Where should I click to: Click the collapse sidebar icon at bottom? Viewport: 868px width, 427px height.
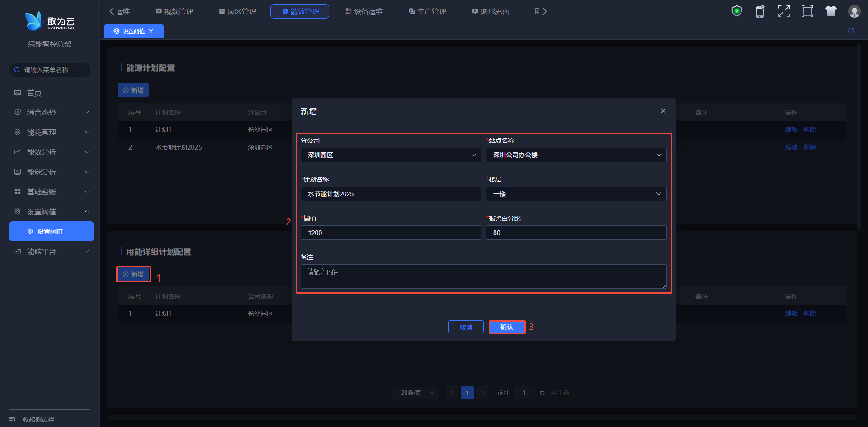(x=12, y=420)
